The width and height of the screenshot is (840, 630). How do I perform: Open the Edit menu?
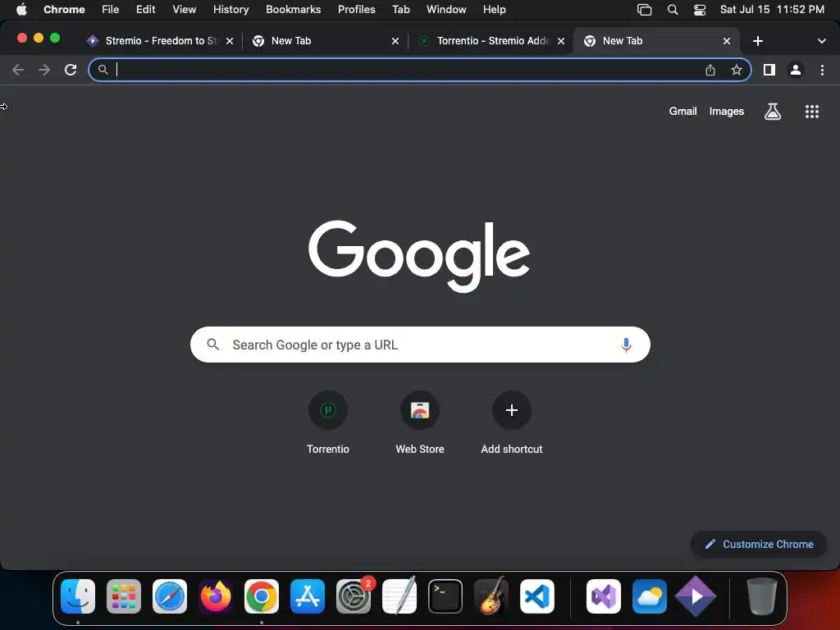click(x=145, y=9)
